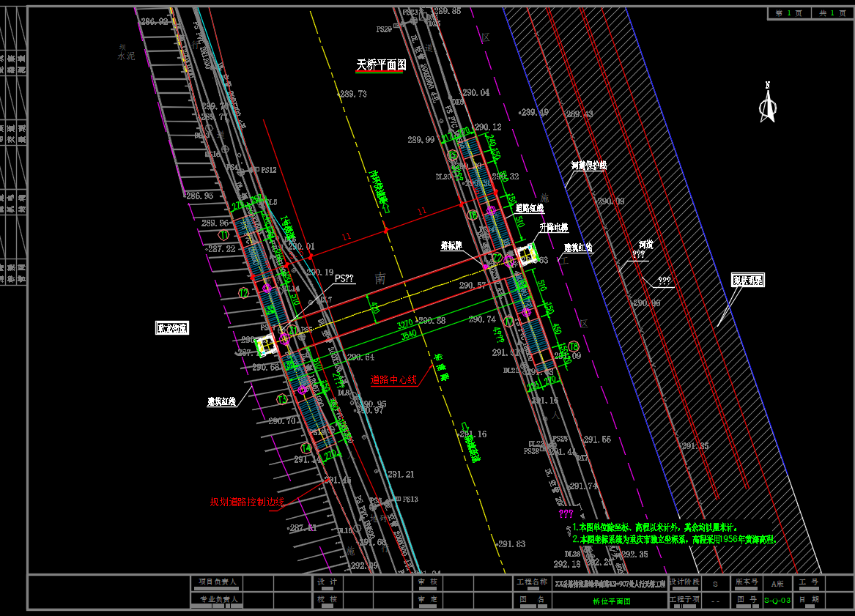This screenshot has width=855, height=616.
Task: Select the elevator symbol beside 升降电梯 label
Action: 528,254
